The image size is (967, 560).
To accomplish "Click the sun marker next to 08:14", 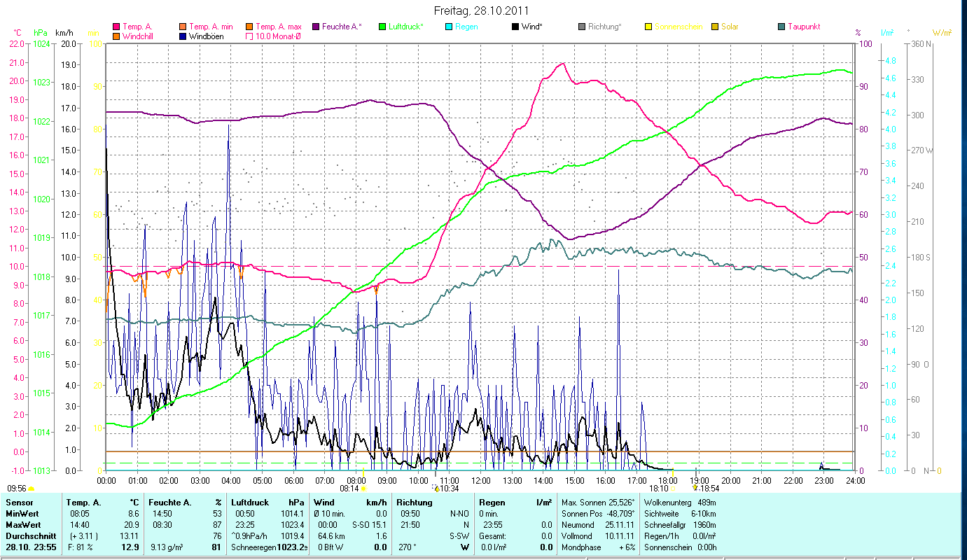I will 363,488.
